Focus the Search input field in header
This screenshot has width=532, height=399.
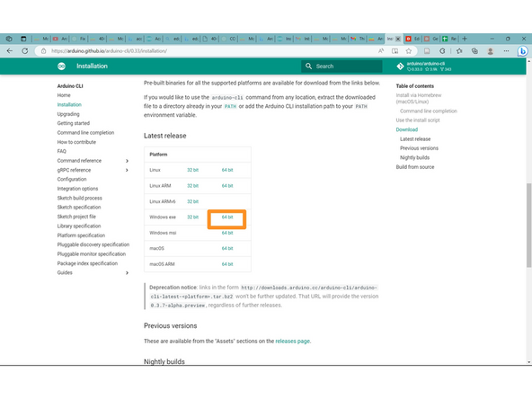click(341, 66)
